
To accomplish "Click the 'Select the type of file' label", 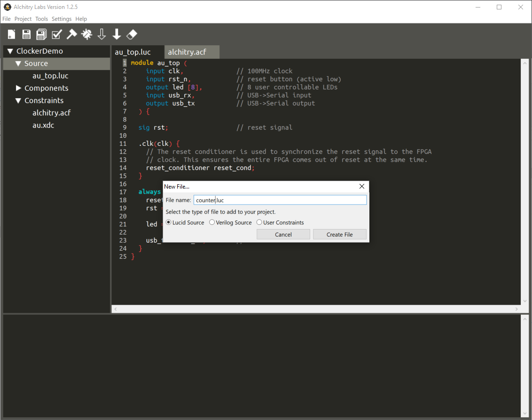I will click(220, 212).
